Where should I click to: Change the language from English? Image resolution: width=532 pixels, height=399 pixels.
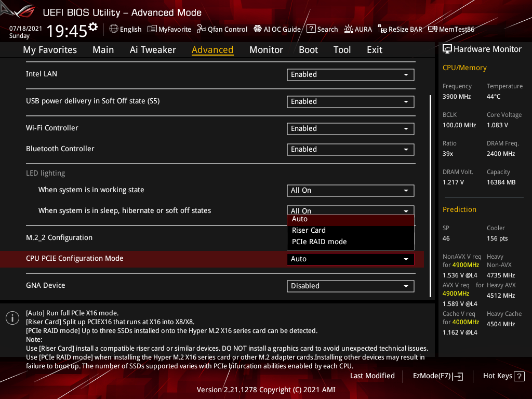125,29
